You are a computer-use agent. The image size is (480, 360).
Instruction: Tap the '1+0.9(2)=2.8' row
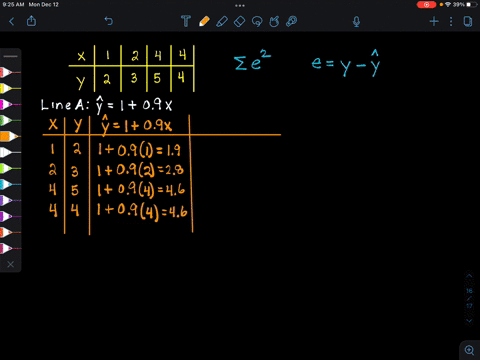(x=140, y=170)
